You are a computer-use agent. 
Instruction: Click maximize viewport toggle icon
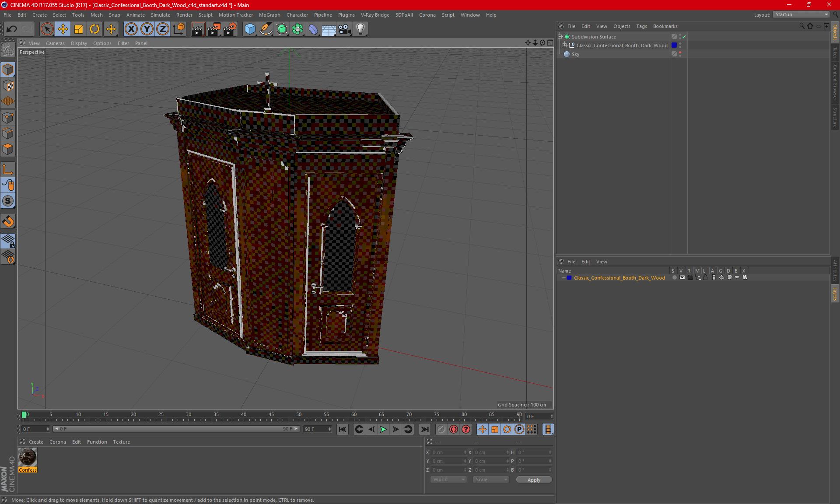(x=550, y=43)
